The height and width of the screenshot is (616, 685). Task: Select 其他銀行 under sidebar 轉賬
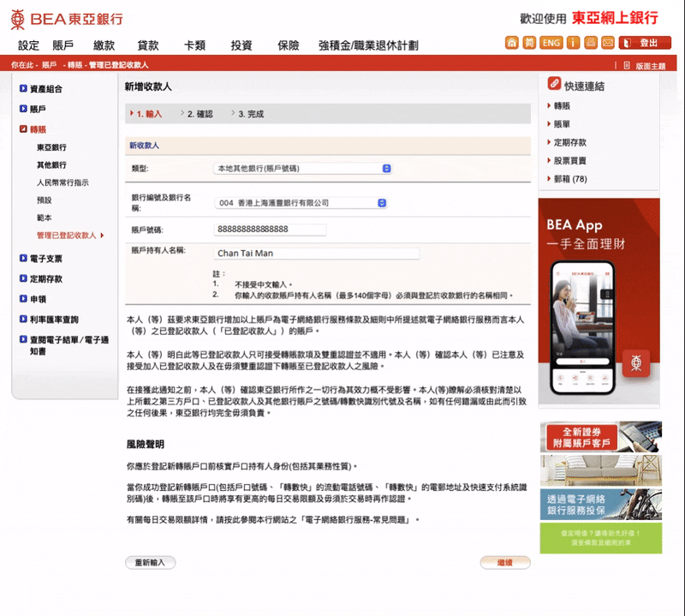click(x=51, y=164)
